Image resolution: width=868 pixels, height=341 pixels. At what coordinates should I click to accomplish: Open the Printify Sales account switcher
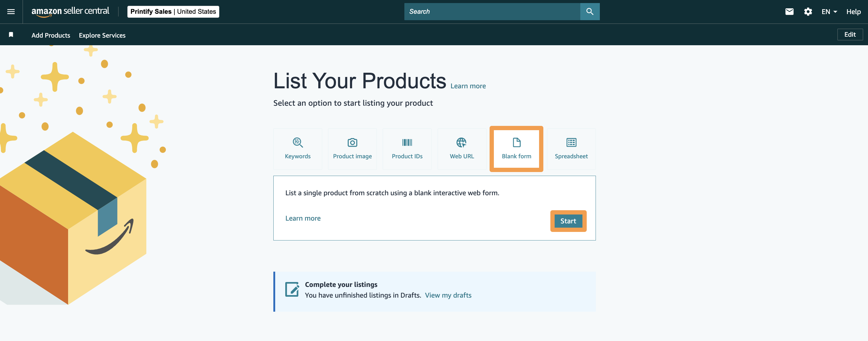click(x=173, y=12)
